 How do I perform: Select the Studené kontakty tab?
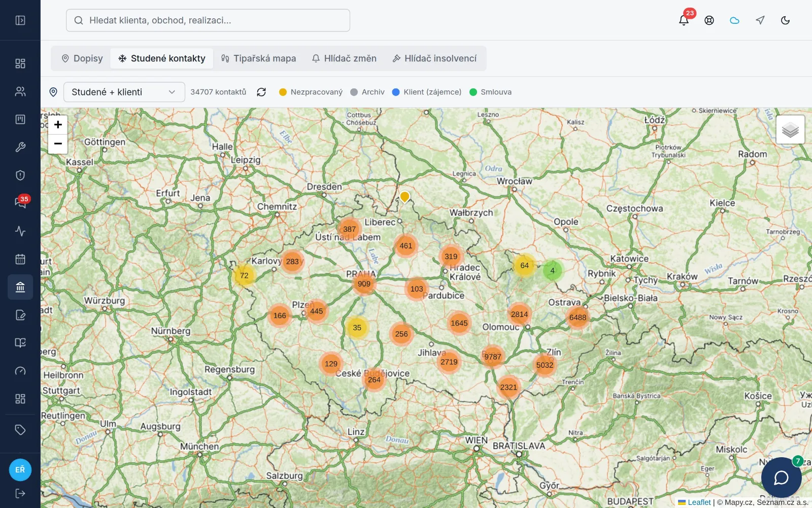[x=162, y=58]
